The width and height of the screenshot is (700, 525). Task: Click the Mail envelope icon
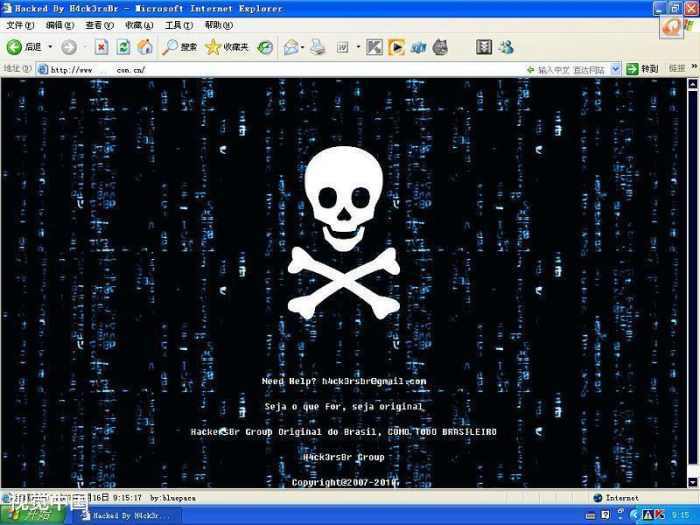pos(291,47)
